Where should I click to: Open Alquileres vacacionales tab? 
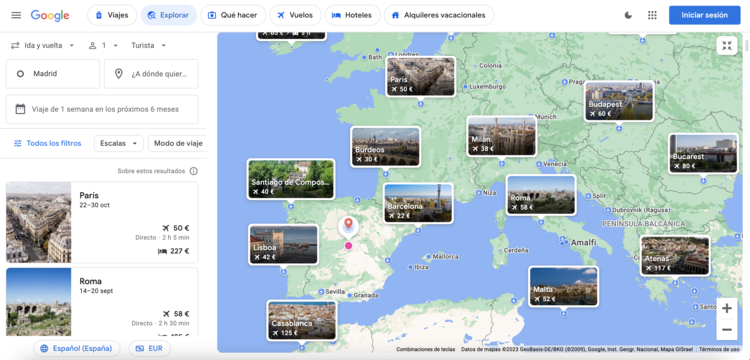439,15
